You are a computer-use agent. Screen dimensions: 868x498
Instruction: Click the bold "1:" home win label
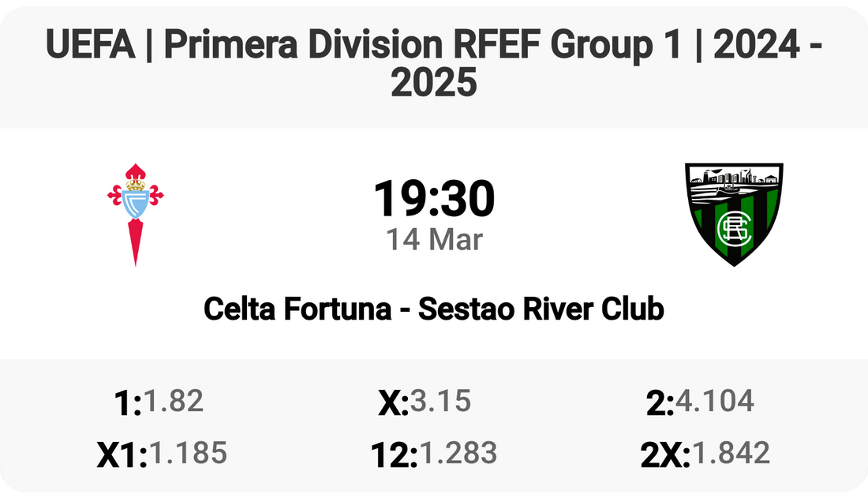pos(128,403)
